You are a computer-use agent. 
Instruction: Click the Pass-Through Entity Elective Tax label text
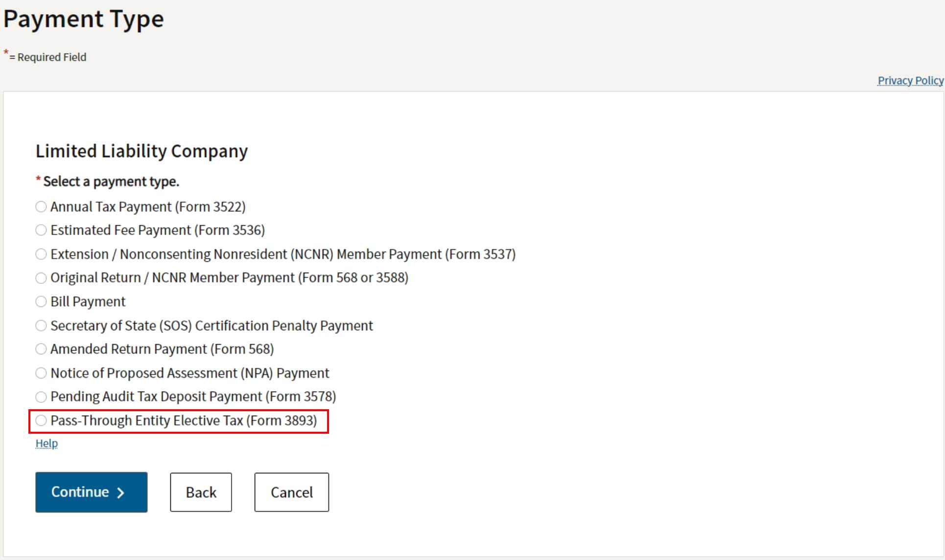tap(184, 420)
